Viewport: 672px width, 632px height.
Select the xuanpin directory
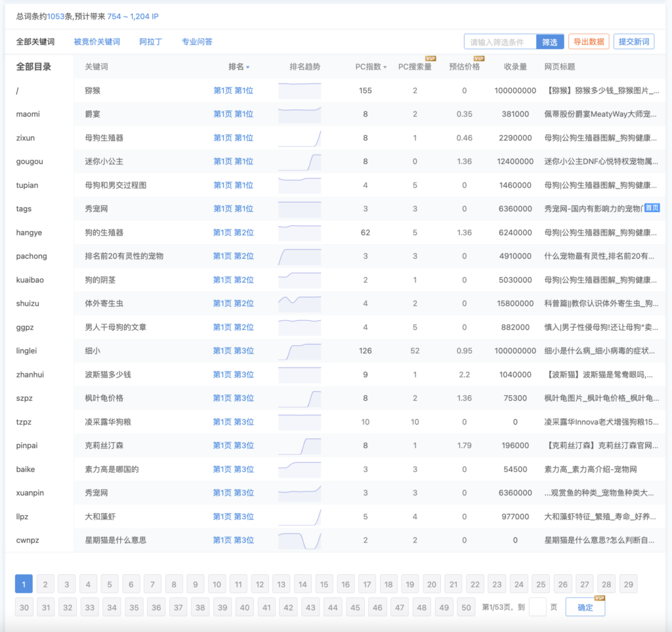point(30,493)
